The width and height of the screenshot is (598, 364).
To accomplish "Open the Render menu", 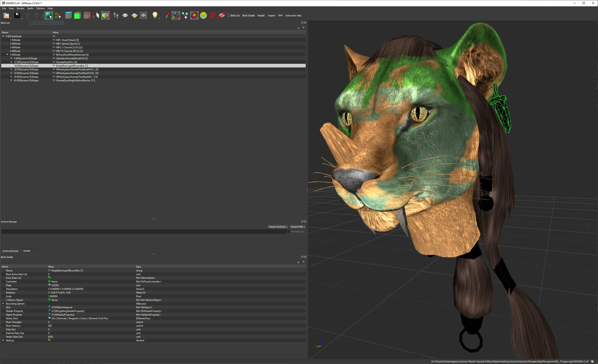I will tap(21, 8).
